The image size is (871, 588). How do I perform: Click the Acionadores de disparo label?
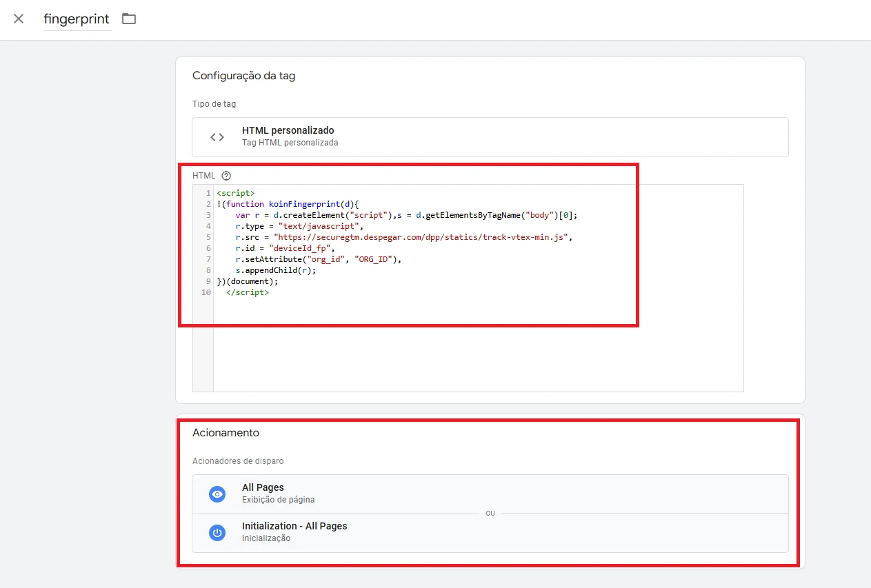(x=238, y=461)
